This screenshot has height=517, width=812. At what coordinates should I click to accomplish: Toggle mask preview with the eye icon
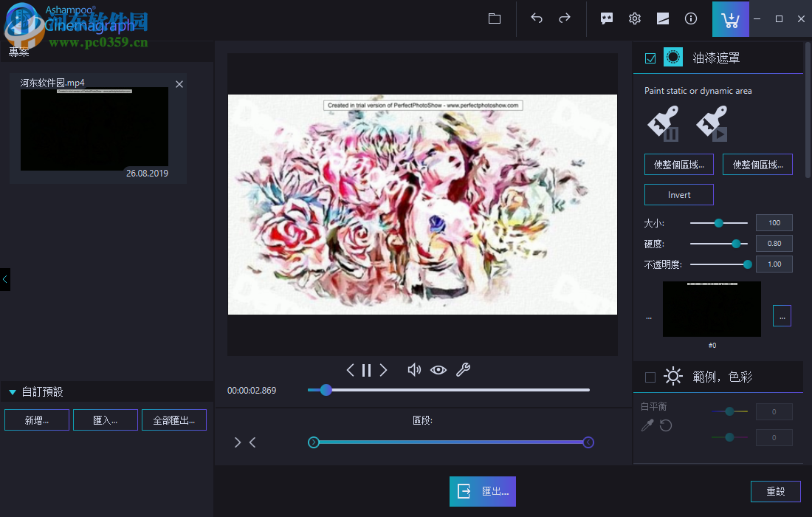[438, 369]
